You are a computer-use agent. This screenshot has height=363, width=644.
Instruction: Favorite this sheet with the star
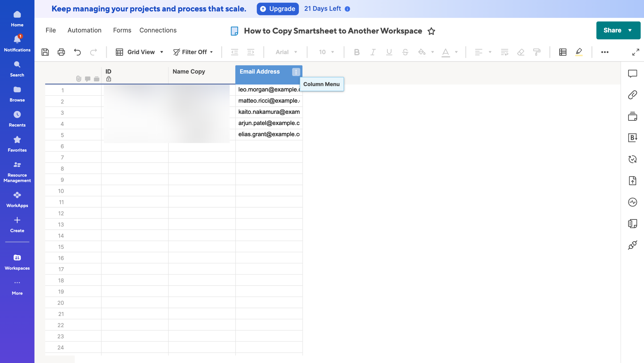pyautogui.click(x=431, y=31)
